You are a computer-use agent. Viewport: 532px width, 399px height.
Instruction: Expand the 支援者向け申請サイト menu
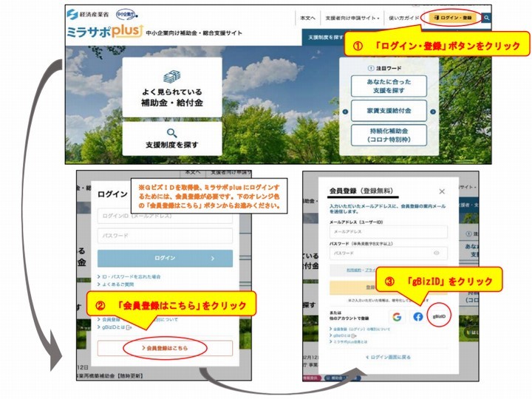pyautogui.click(x=352, y=18)
